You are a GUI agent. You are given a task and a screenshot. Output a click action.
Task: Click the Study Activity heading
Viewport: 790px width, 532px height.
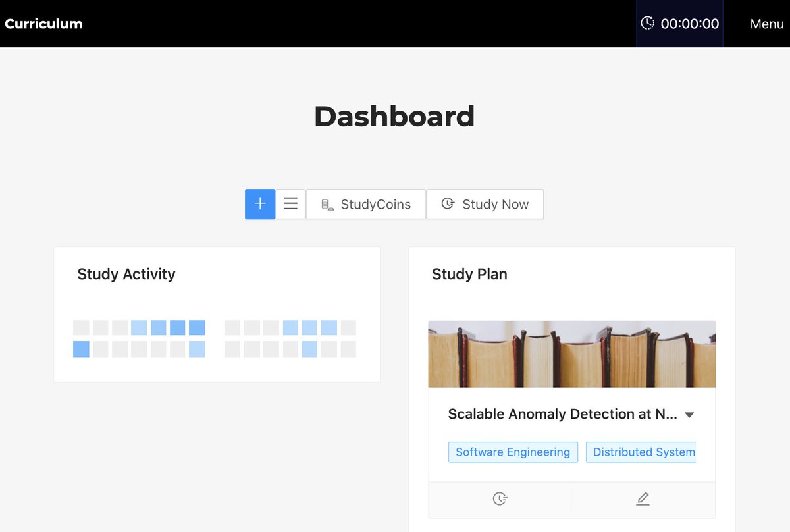[x=126, y=274]
